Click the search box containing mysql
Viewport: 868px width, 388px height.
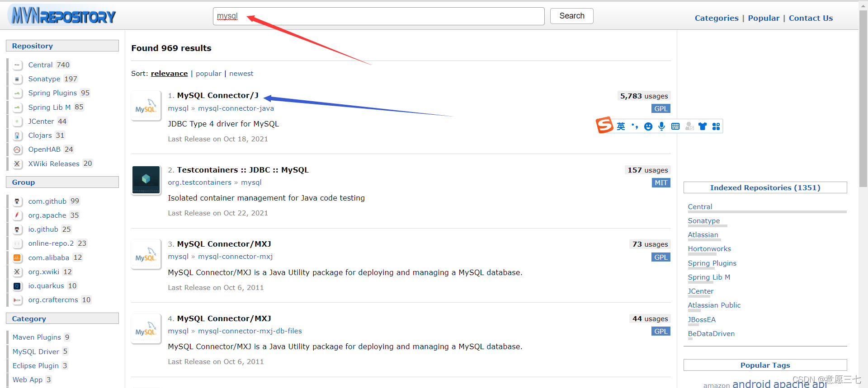378,16
